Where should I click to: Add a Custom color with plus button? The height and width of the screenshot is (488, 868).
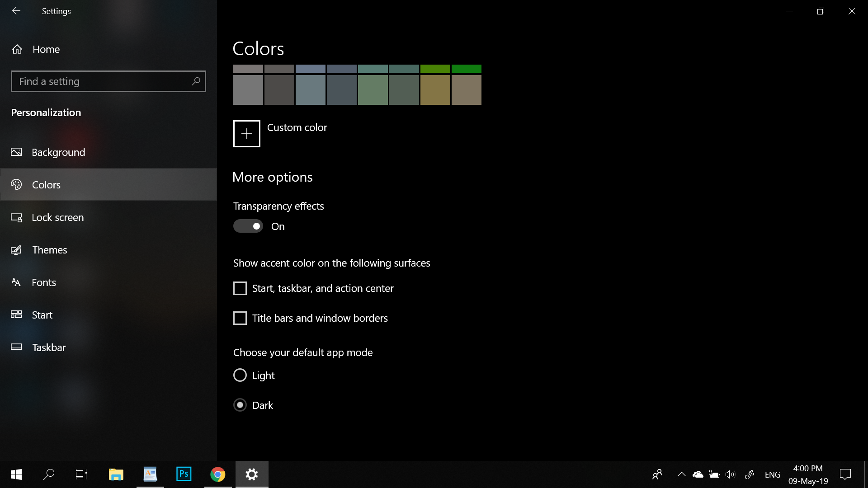coord(247,134)
